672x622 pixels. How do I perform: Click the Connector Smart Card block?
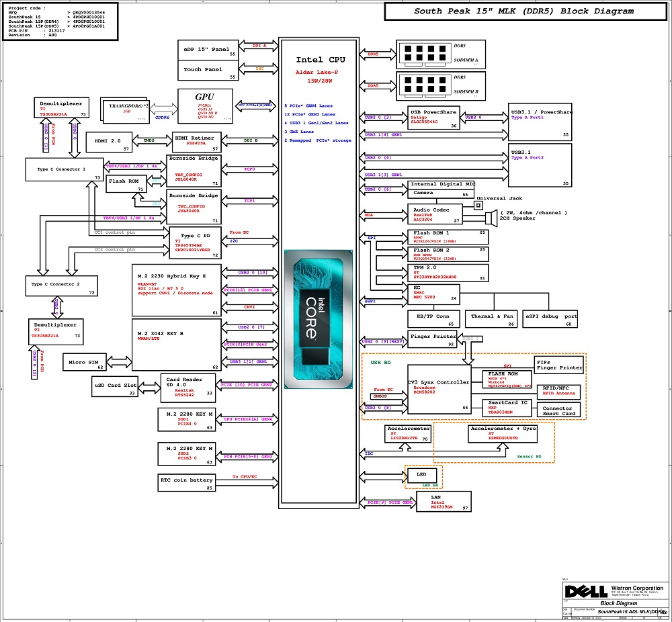(x=559, y=410)
